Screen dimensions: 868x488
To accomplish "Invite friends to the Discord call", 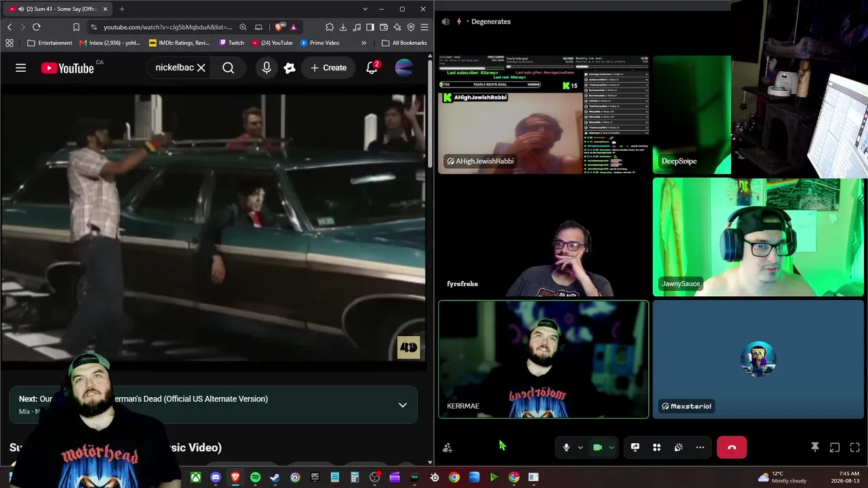I will tap(448, 447).
